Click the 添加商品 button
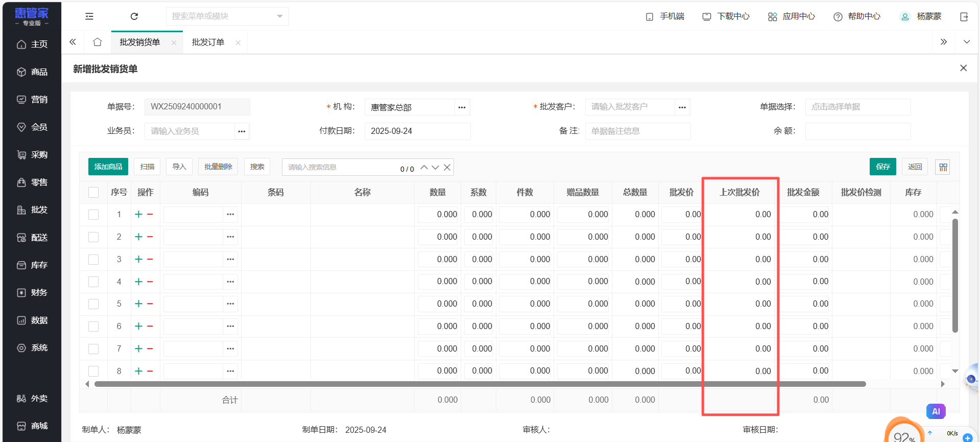The image size is (980, 442). pyautogui.click(x=108, y=167)
